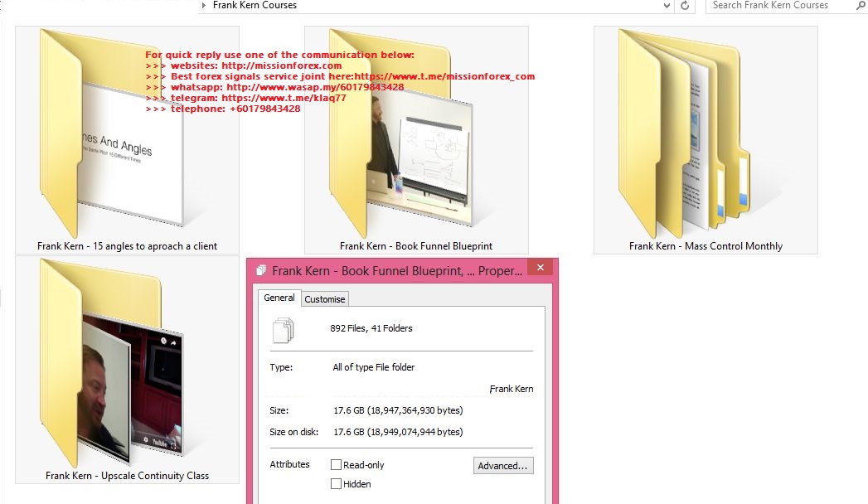Open the address bar history dropdown

point(667,6)
